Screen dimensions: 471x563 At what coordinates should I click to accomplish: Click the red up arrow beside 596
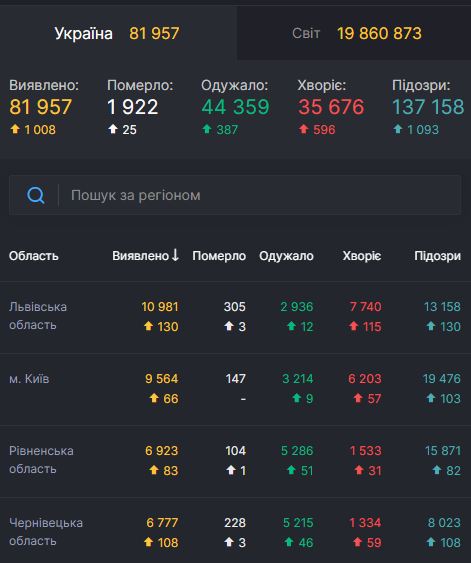[304, 129]
